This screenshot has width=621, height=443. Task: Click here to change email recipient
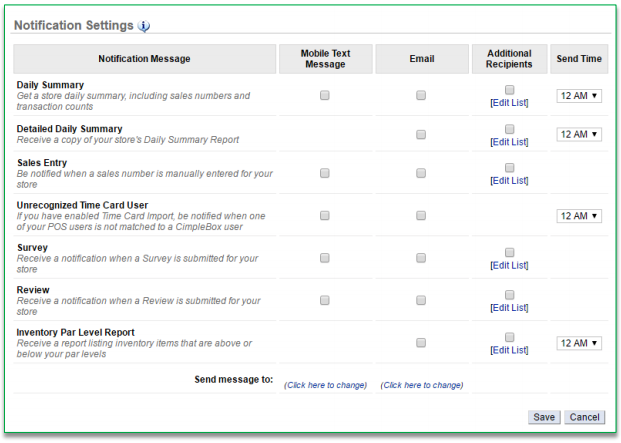coord(421,385)
